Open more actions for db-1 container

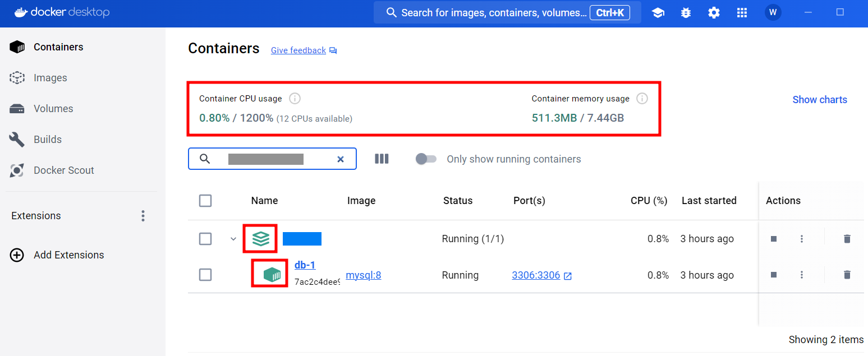tap(802, 275)
